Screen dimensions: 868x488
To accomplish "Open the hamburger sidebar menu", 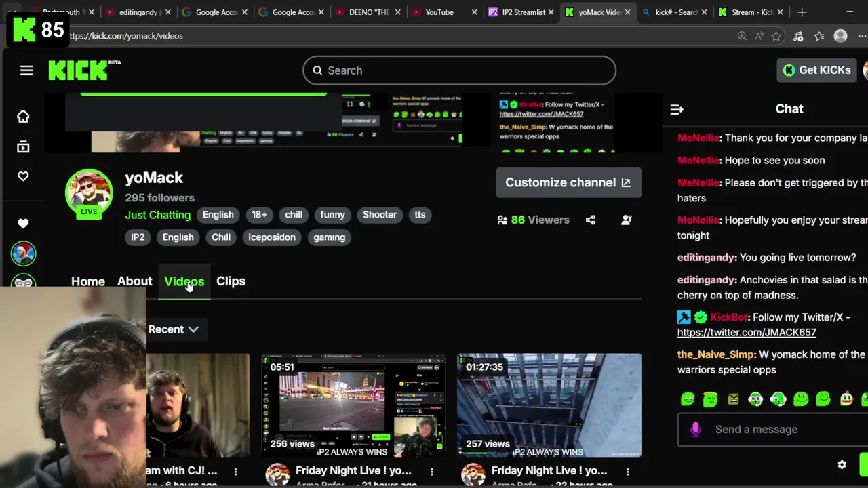I will click(26, 70).
